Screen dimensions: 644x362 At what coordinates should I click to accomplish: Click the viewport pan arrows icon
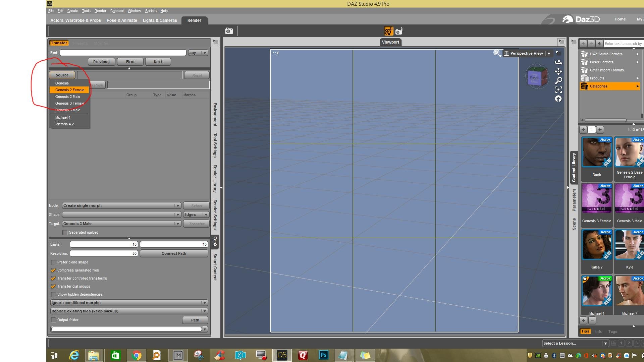558,71
